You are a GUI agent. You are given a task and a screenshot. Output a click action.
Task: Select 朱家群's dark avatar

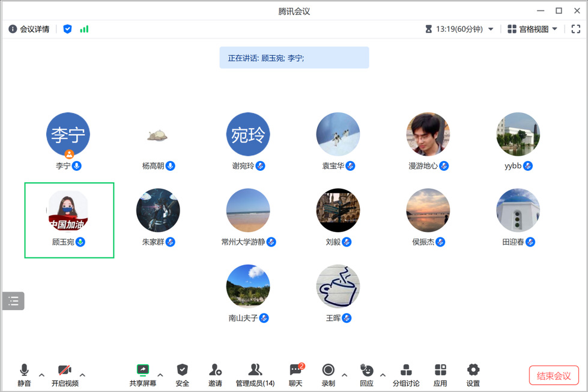pos(158,210)
